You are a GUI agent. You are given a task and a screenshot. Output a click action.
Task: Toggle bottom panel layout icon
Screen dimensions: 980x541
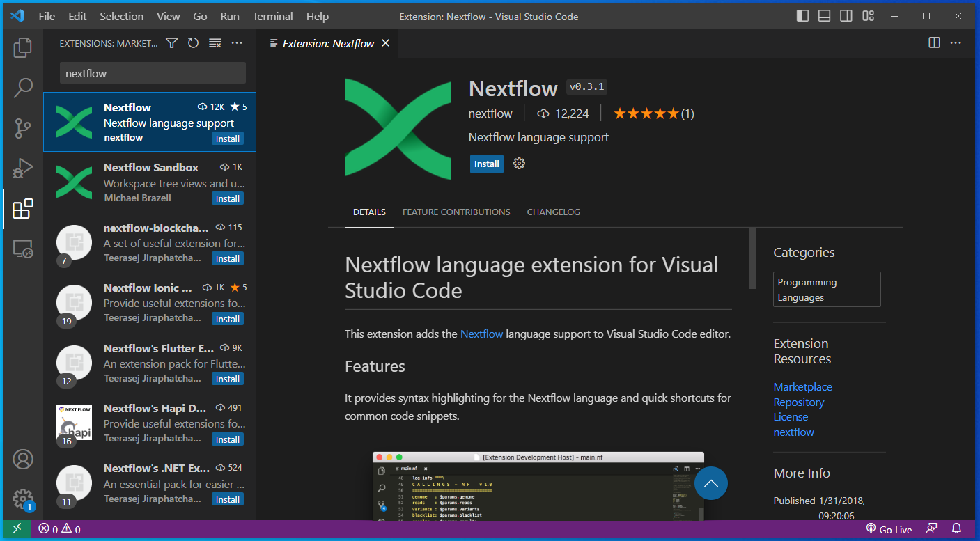[824, 16]
